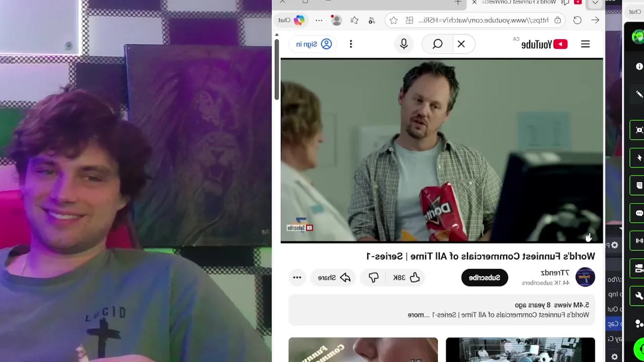This screenshot has width=644, height=362.
Task: Start voice search with the microphone
Action: [404, 44]
